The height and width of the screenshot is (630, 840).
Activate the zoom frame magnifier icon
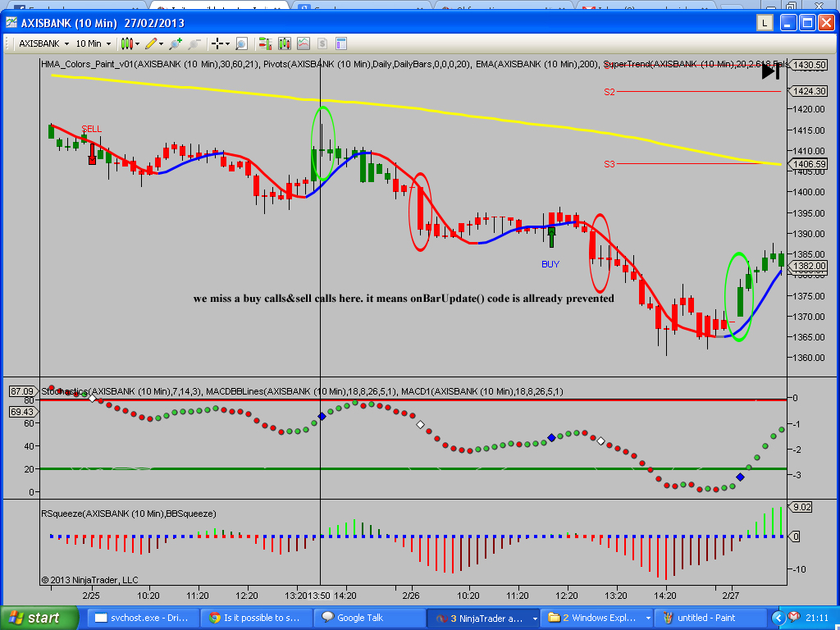pos(242,43)
